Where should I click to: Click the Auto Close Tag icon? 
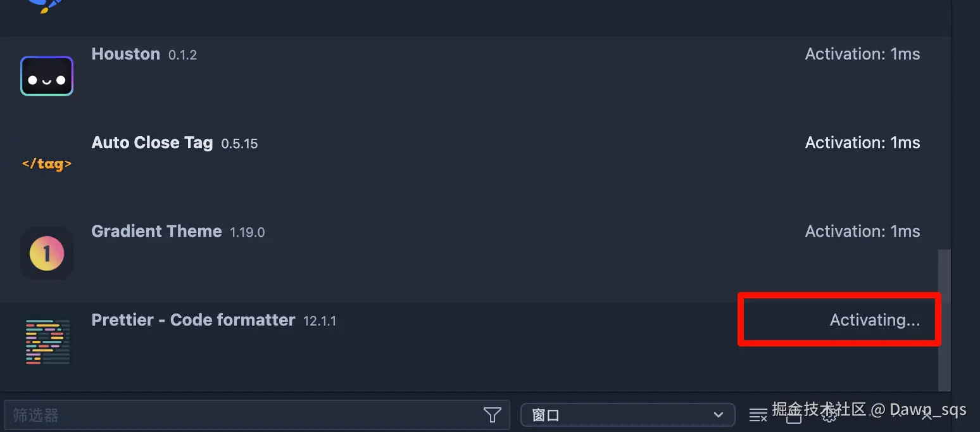(47, 164)
